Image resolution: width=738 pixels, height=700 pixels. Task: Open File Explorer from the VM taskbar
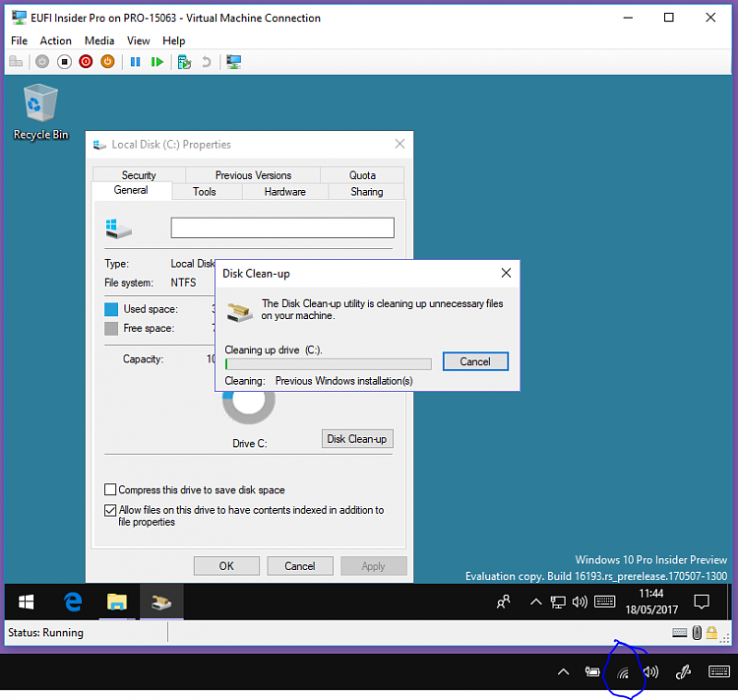(x=117, y=602)
